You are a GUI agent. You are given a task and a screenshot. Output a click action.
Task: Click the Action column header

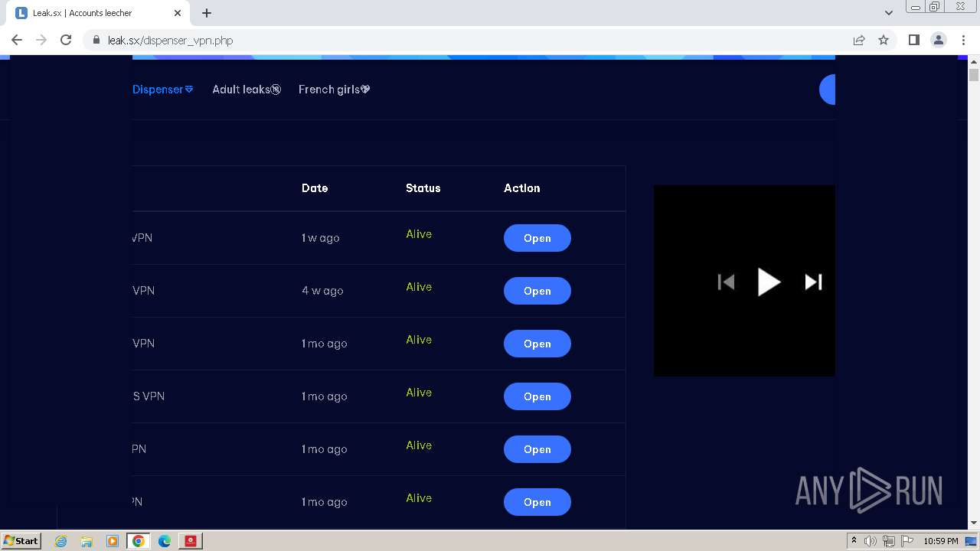[x=521, y=188]
